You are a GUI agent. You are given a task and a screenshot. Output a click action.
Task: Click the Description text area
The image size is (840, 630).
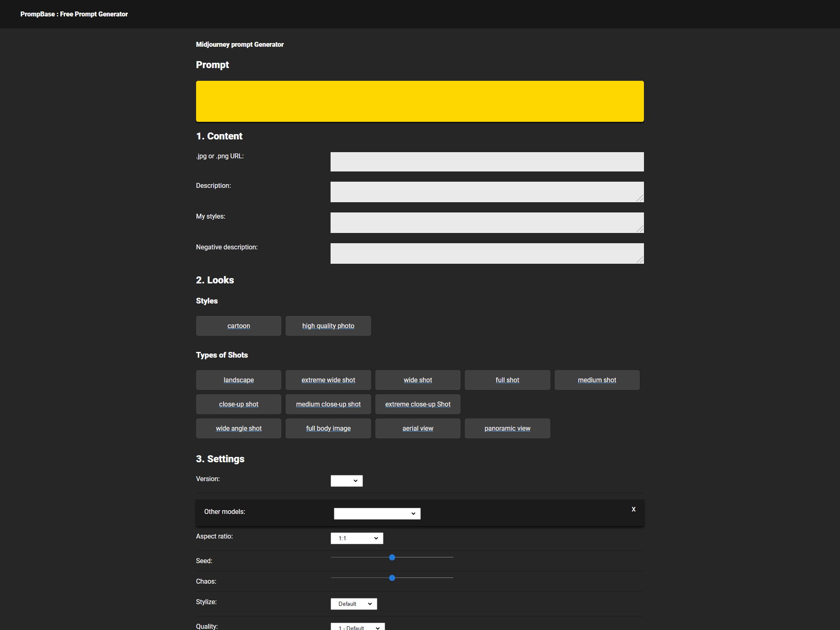(487, 192)
